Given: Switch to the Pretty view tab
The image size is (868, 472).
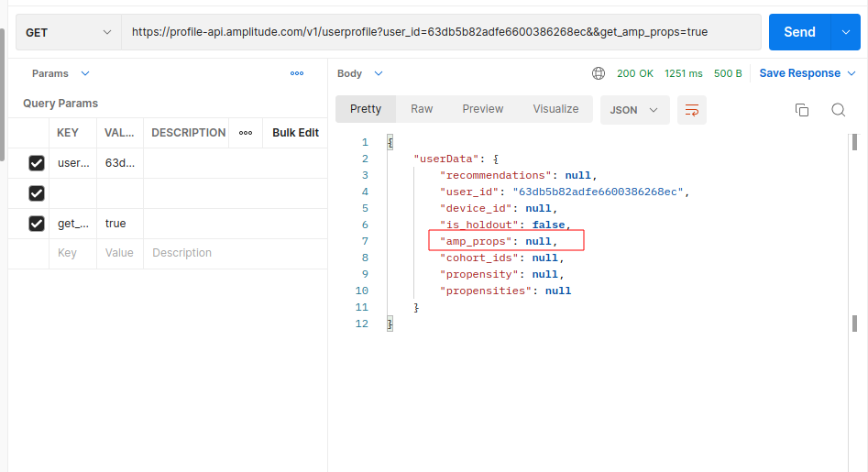Looking at the screenshot, I should [x=366, y=109].
